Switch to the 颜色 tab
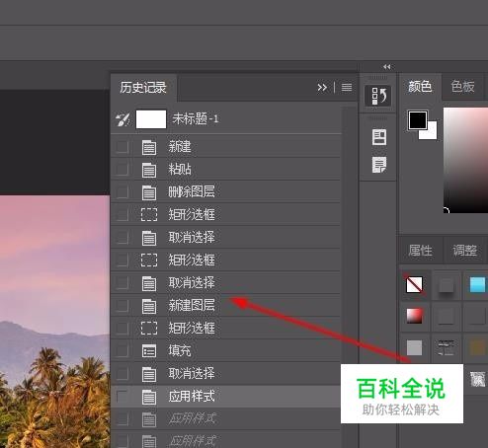This screenshot has width=488, height=448. tap(420, 87)
